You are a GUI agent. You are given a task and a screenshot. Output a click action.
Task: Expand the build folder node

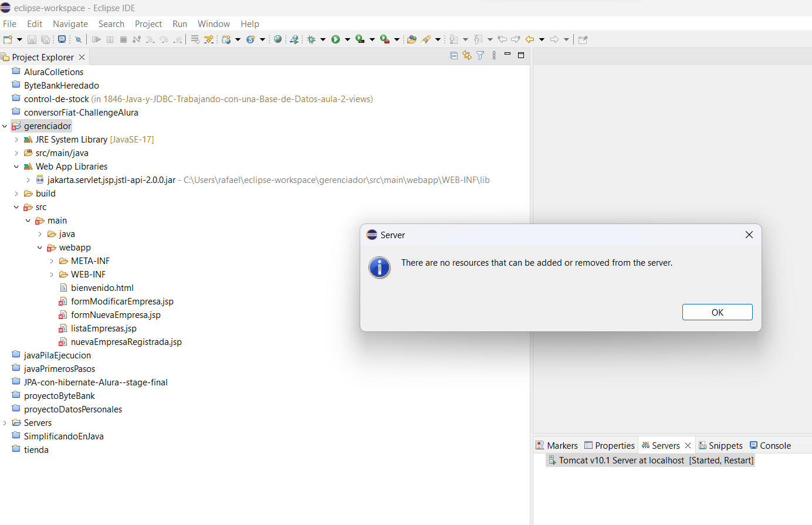(x=16, y=194)
